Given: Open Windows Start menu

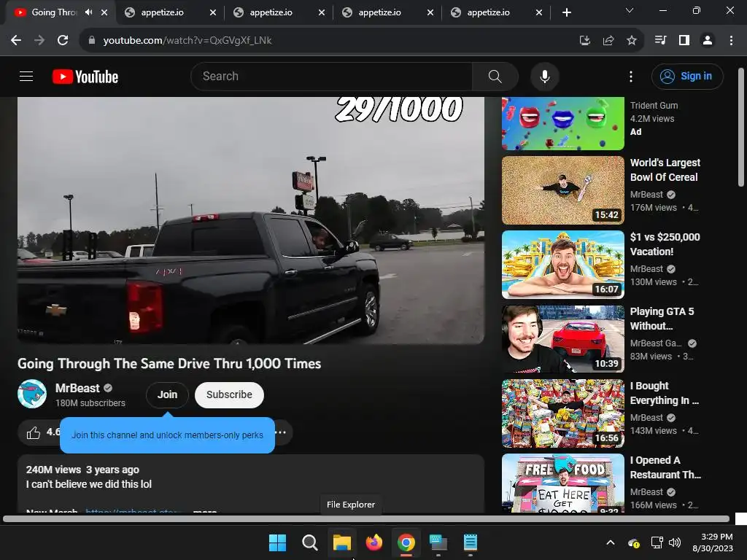Looking at the screenshot, I should (277, 542).
